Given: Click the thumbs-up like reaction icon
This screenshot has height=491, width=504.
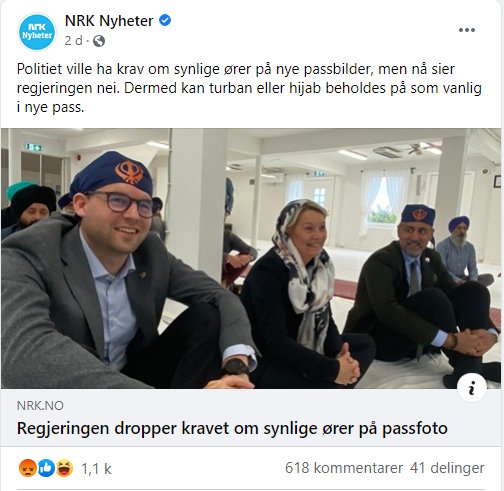Looking at the screenshot, I should [46, 468].
